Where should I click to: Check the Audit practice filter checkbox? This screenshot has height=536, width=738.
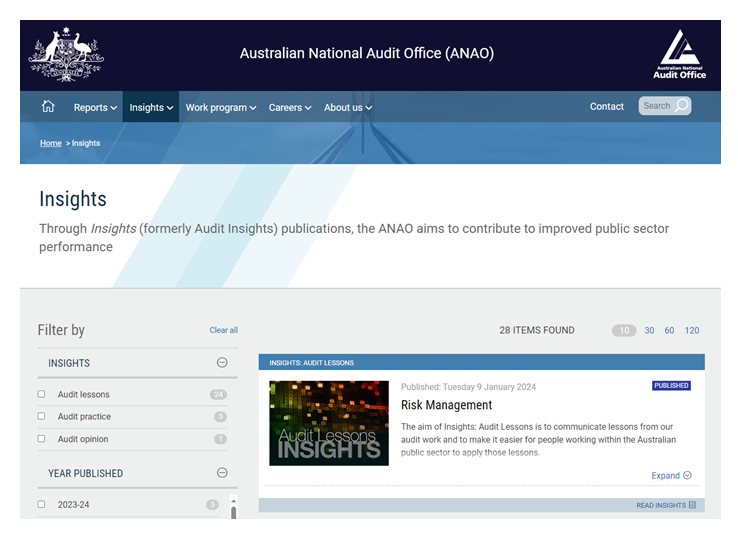point(41,416)
